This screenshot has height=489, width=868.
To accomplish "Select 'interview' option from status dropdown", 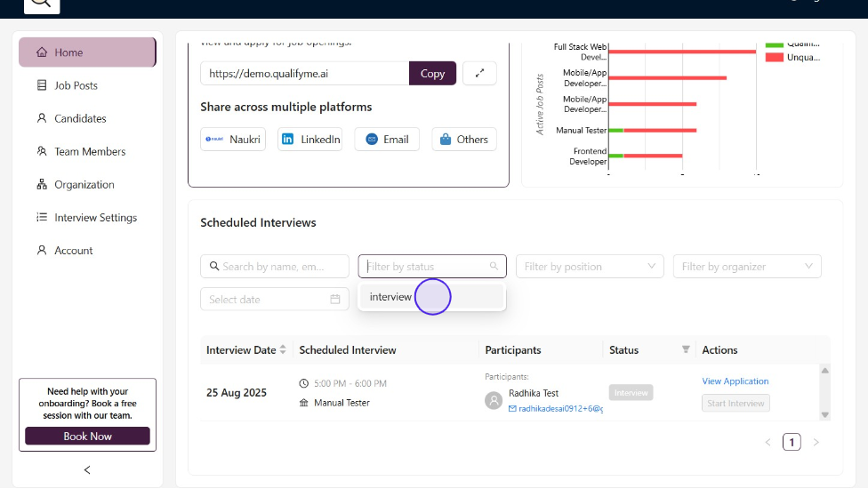I will click(x=391, y=297).
